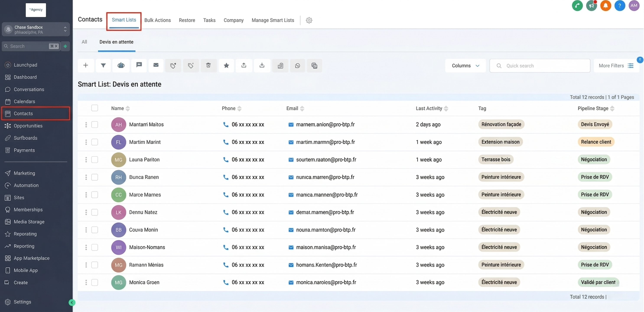Viewport: 644px width, 312px height.
Task: Switch to the Bulk Actions tab
Action: click(x=158, y=20)
